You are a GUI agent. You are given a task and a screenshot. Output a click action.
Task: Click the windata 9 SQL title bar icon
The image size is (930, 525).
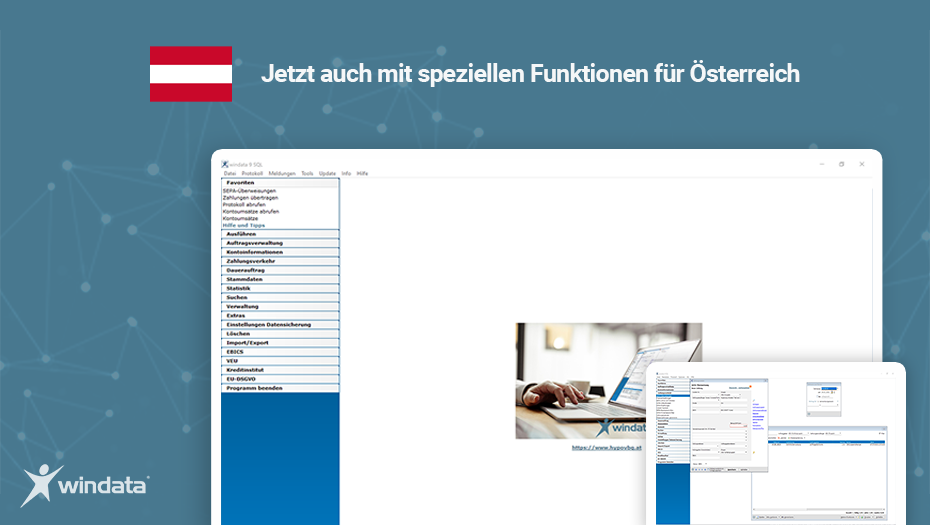click(225, 164)
